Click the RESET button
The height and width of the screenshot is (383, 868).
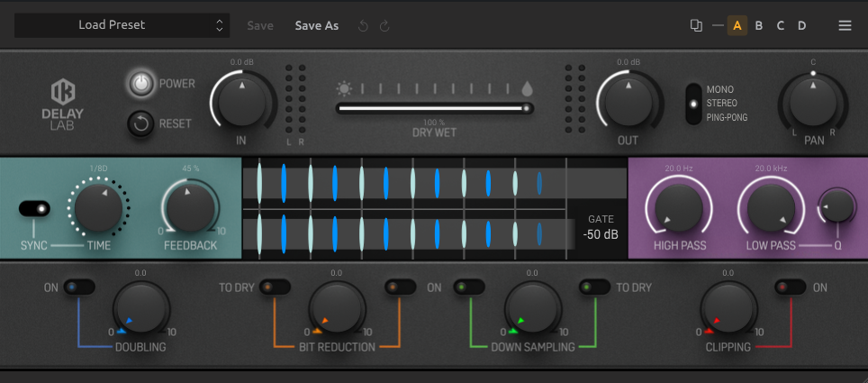140,123
